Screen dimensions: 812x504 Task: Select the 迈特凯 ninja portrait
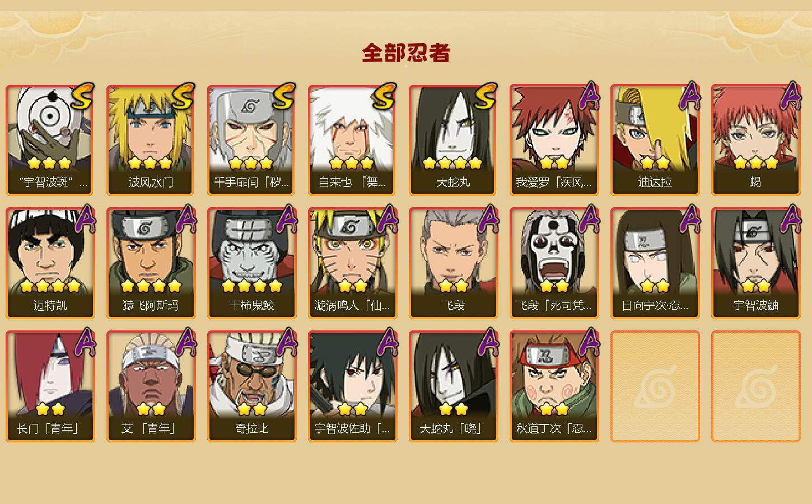(50, 263)
